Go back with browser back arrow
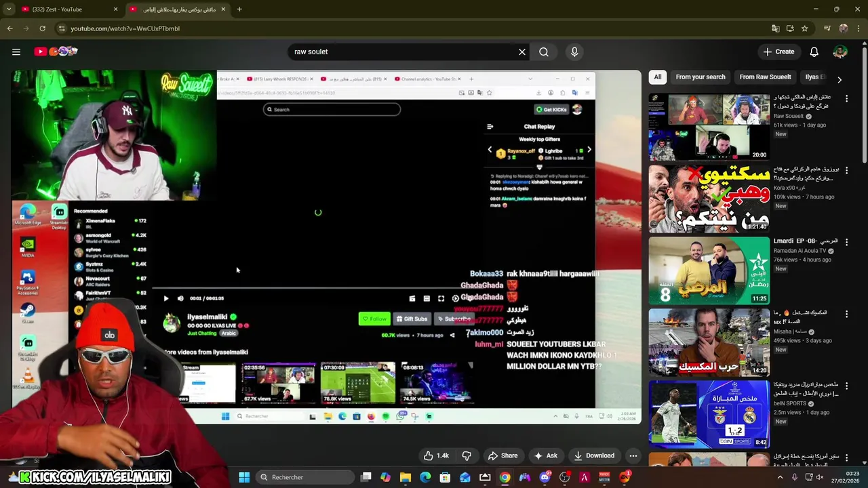 [x=10, y=28]
